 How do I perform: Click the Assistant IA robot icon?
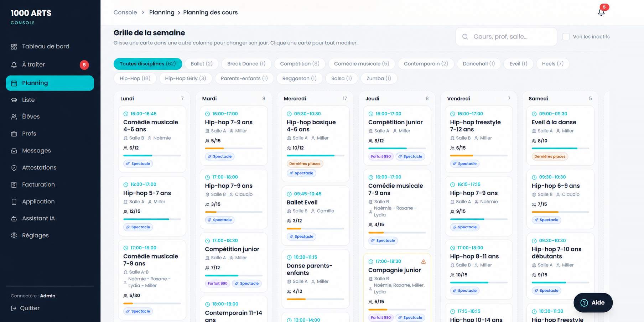[14, 219]
